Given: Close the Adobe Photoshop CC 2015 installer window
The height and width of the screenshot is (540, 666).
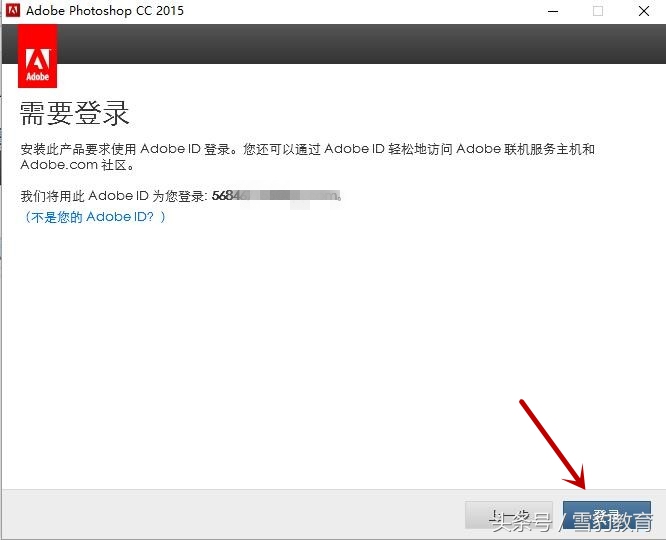Looking at the screenshot, I should (x=643, y=11).
